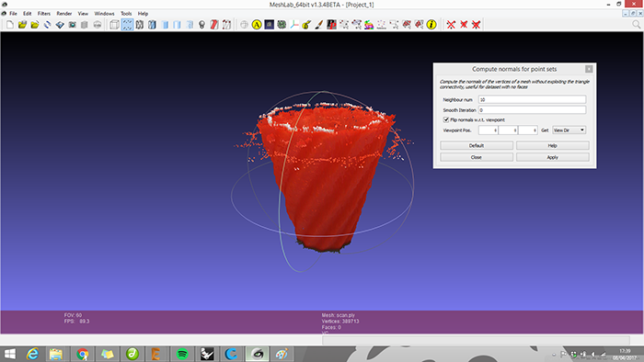Take a snapshot with camera icon
Image resolution: width=644 pixels, height=362 pixels.
(73, 25)
